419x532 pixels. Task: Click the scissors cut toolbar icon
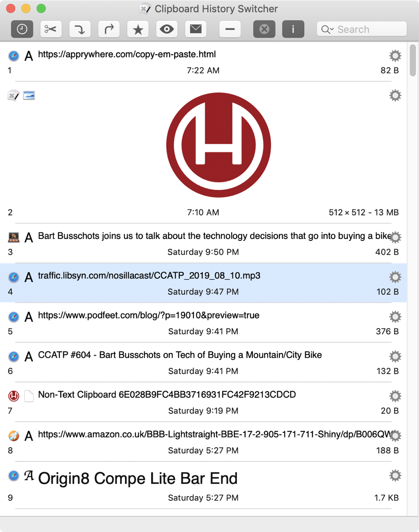pos(51,29)
